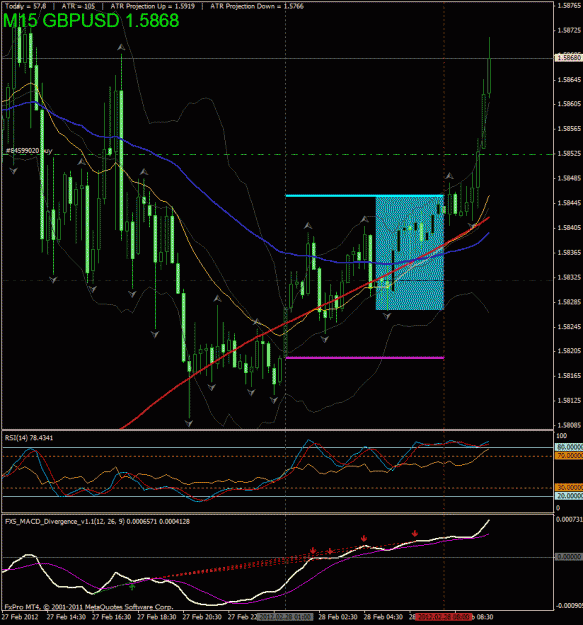Click the 'Today = 57.8' readout
Image resolution: width=583 pixels, height=625 pixels.
[26, 6]
